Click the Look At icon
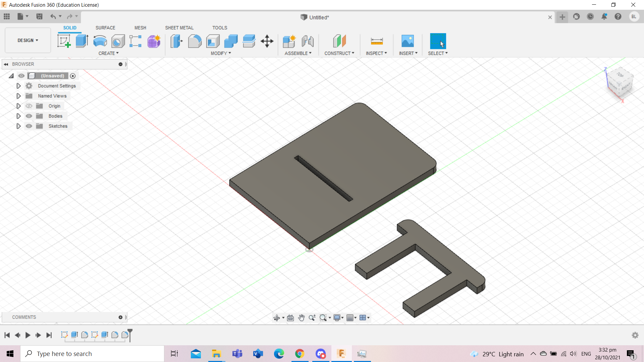Screen dimensions: 644x362 pyautogui.click(x=290, y=318)
